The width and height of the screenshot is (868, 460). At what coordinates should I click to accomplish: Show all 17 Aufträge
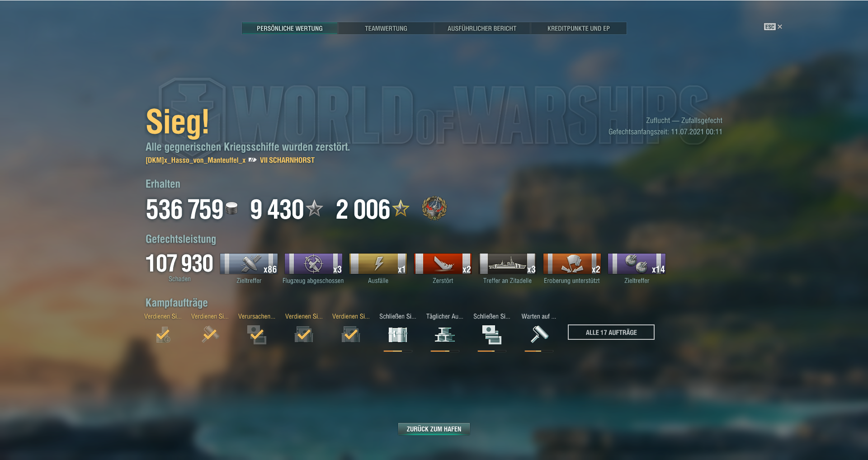pyautogui.click(x=611, y=332)
